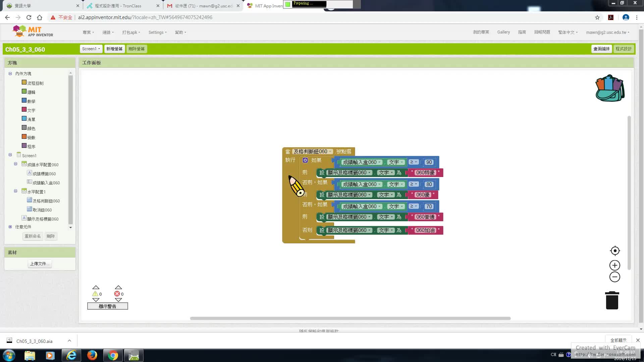This screenshot has height=362, width=644.
Task: Click the warning triangle counter icon
Action: (95, 294)
